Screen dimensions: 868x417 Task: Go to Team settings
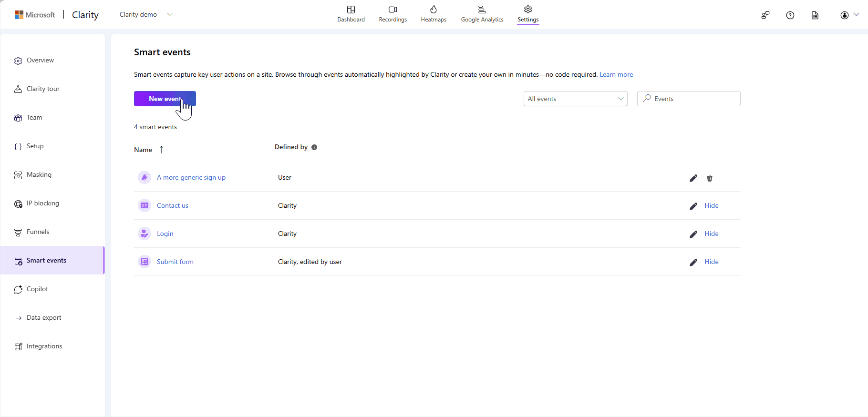coord(52,118)
